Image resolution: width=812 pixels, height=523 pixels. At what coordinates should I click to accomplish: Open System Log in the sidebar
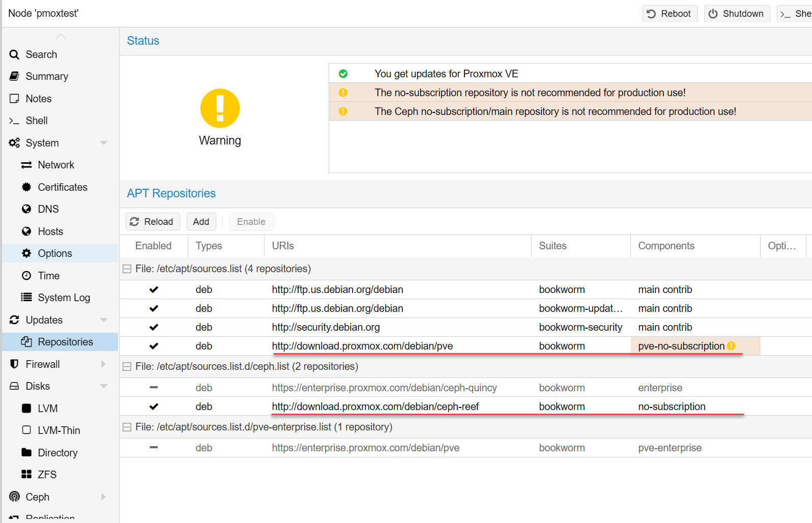(64, 298)
